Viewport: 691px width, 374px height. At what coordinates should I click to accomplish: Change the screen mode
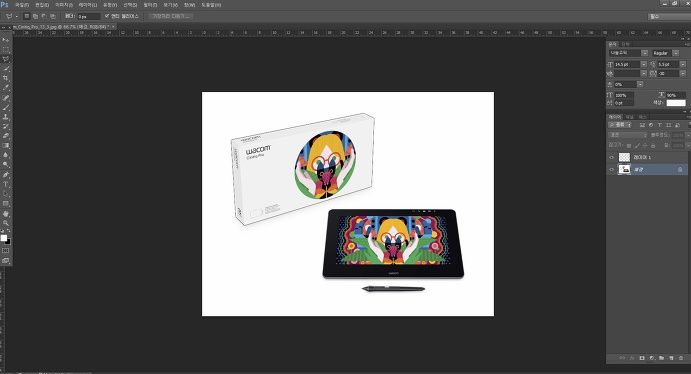[x=6, y=261]
